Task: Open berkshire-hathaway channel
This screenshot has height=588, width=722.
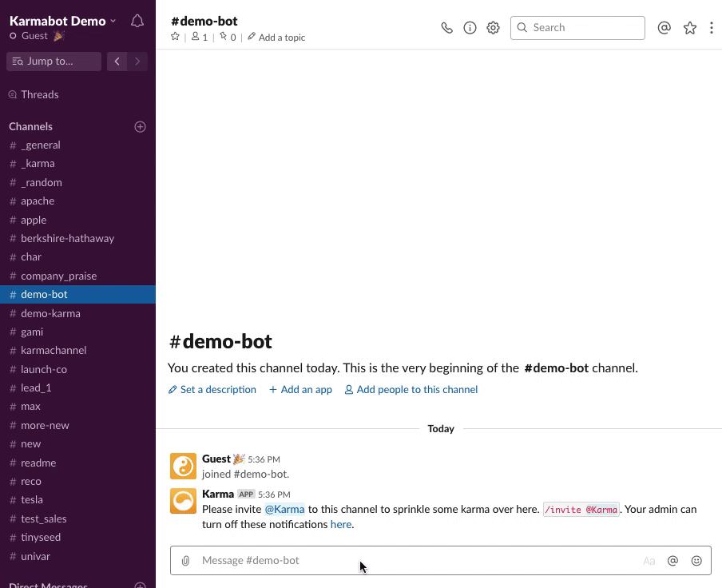Action: [77, 238]
